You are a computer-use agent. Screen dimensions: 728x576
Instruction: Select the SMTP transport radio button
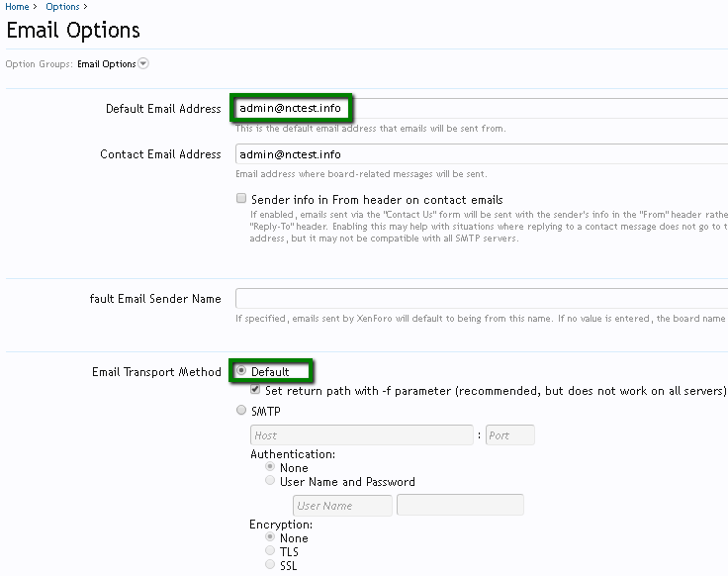click(x=241, y=410)
